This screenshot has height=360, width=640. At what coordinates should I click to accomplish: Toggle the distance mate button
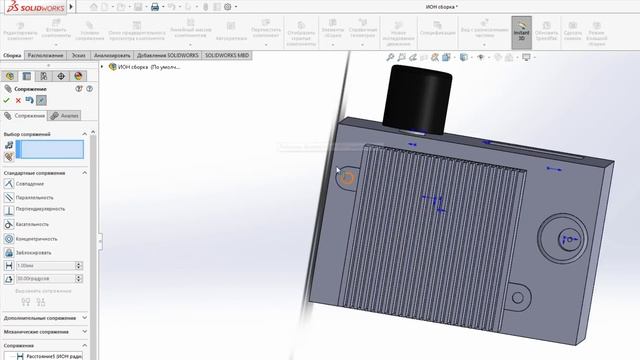point(9,266)
